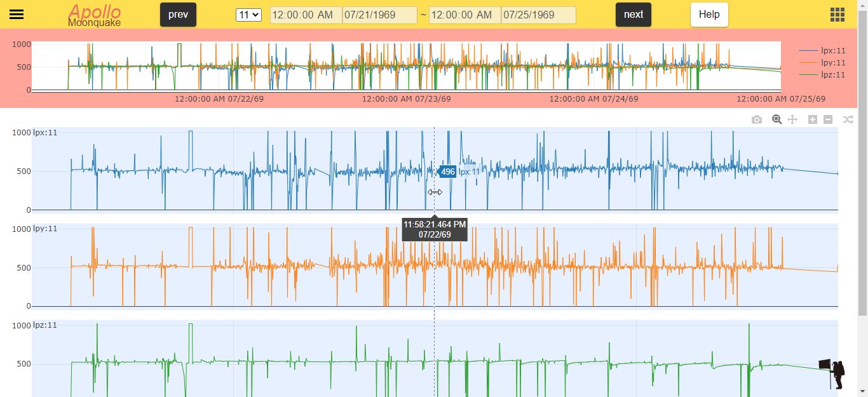Zoom out with the minus icon
The height and width of the screenshot is (397, 868).
[828, 119]
